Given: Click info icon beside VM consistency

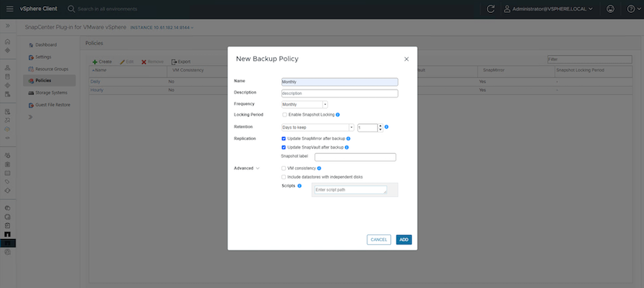Looking at the screenshot, I should [x=319, y=169].
